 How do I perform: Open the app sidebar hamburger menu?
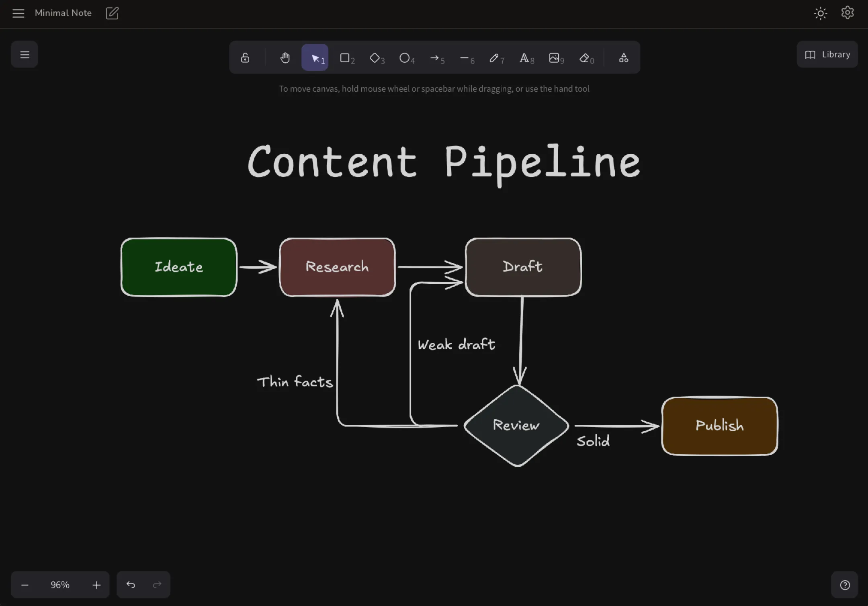18,13
